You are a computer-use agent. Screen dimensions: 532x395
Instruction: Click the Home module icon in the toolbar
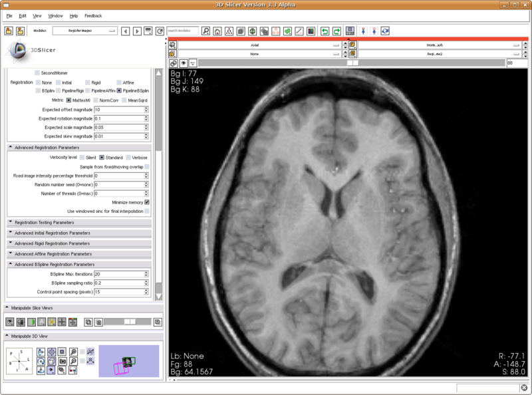click(x=217, y=31)
